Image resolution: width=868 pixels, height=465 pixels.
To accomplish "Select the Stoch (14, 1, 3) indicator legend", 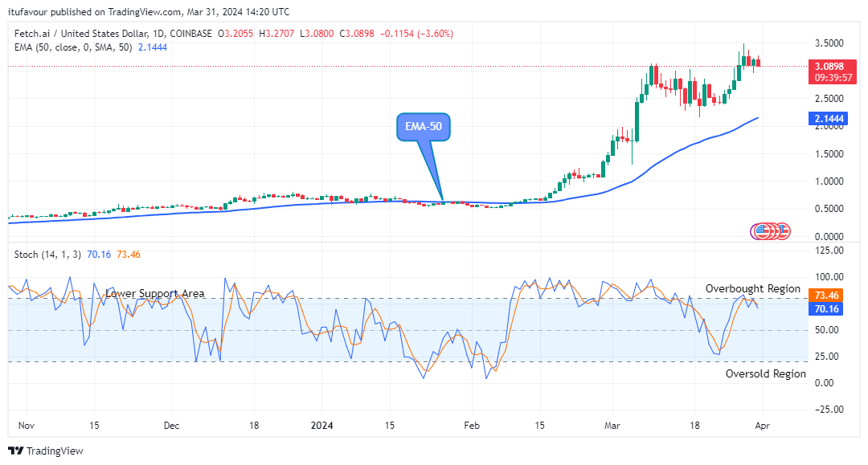I will [x=47, y=255].
